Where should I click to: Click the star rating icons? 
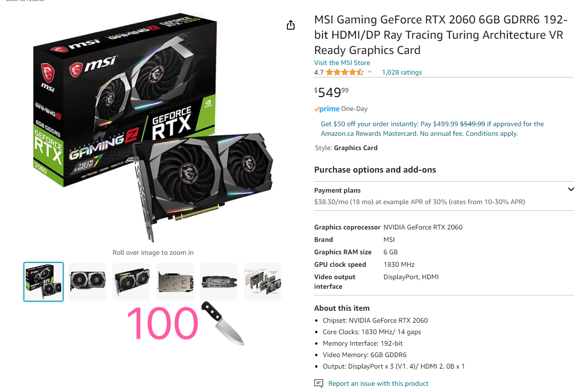pos(345,72)
